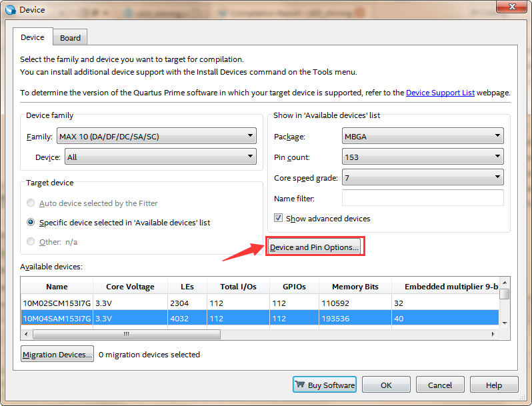532x406 pixels.
Task: Select the 10M04SAM153I7G device row
Action: (x=259, y=318)
